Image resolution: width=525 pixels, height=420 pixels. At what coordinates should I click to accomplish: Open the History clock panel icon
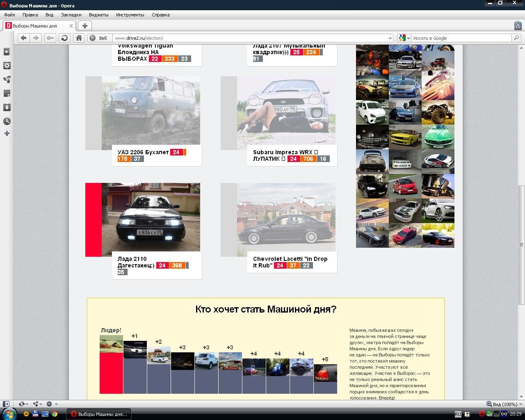coord(7,121)
